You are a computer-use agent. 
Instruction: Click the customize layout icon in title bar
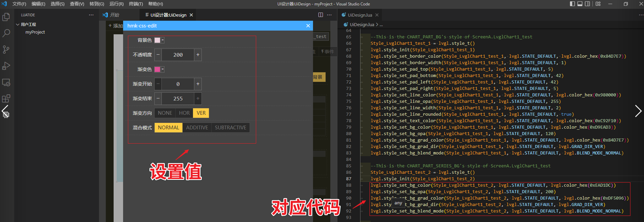[x=598, y=4]
